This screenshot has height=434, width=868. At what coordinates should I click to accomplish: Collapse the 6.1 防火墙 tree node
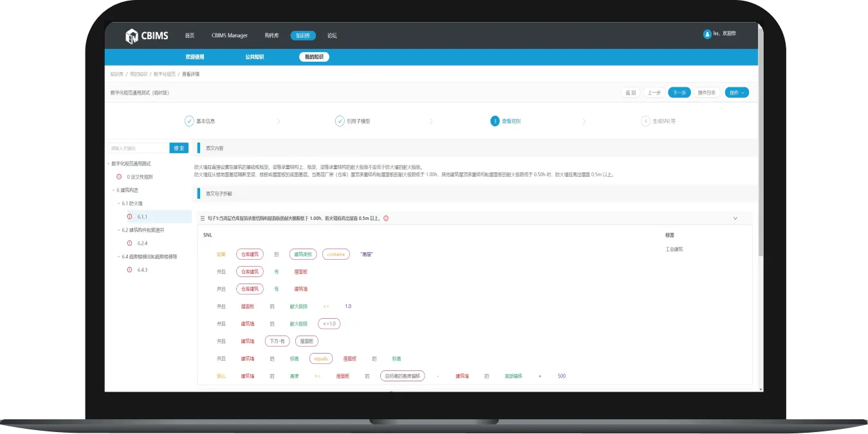pyautogui.click(x=118, y=204)
